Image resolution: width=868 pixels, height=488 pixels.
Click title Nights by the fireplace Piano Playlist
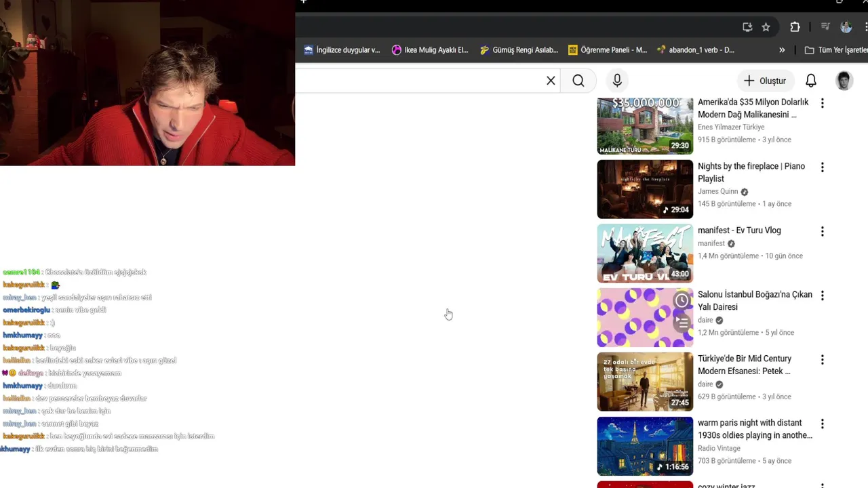tap(751, 172)
